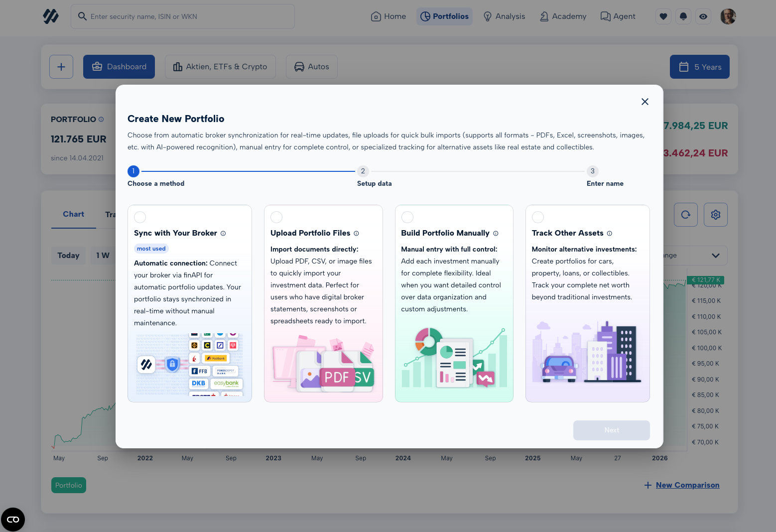Screen dimensions: 776x532
Task: Expand the date range chevron dropdown
Action: click(716, 255)
